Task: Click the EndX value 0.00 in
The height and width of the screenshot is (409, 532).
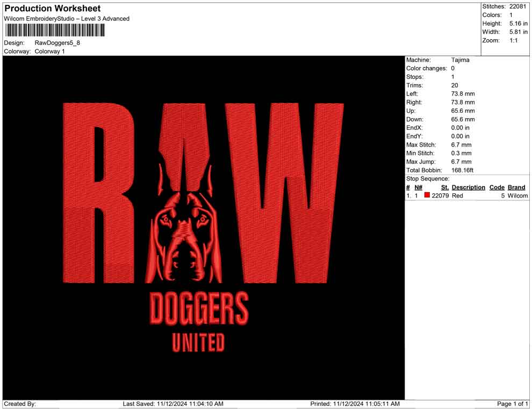Action: 460,128
